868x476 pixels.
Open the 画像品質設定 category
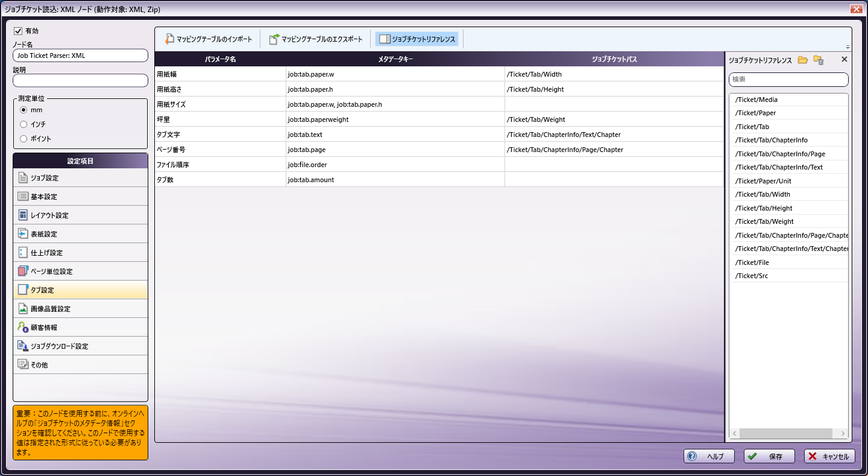click(x=80, y=309)
